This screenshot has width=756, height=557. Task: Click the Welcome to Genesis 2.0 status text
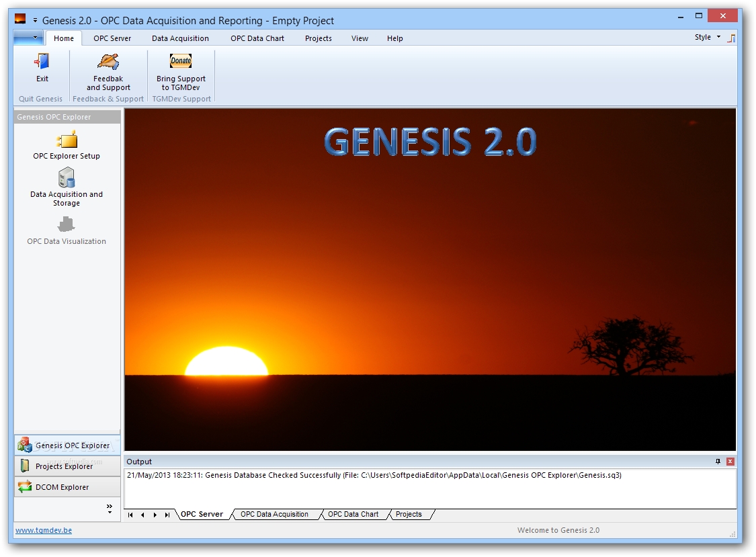coord(558,530)
